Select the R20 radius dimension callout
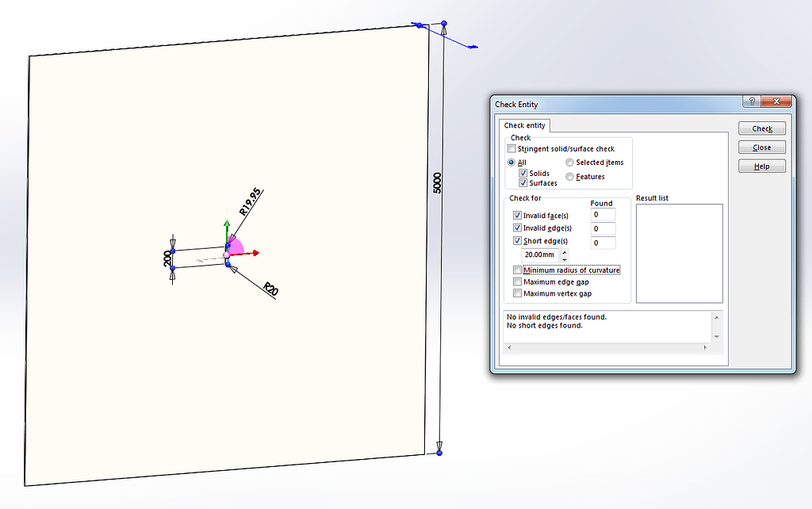812x509 pixels. tap(270, 289)
